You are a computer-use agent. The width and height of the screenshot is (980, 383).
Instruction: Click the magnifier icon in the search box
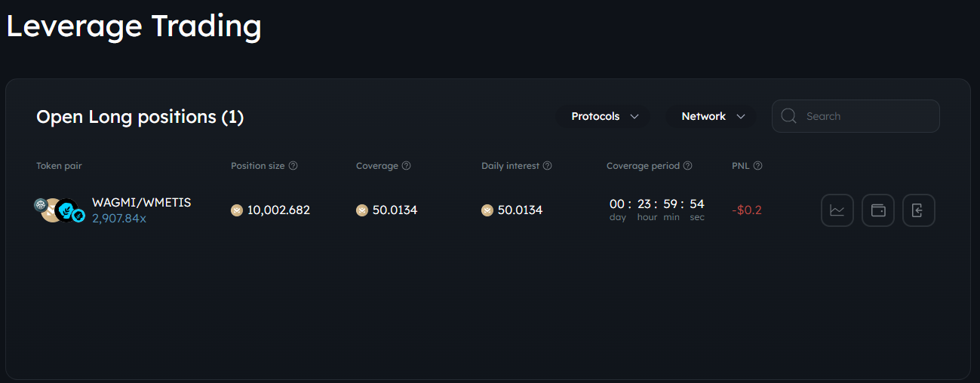coord(789,116)
